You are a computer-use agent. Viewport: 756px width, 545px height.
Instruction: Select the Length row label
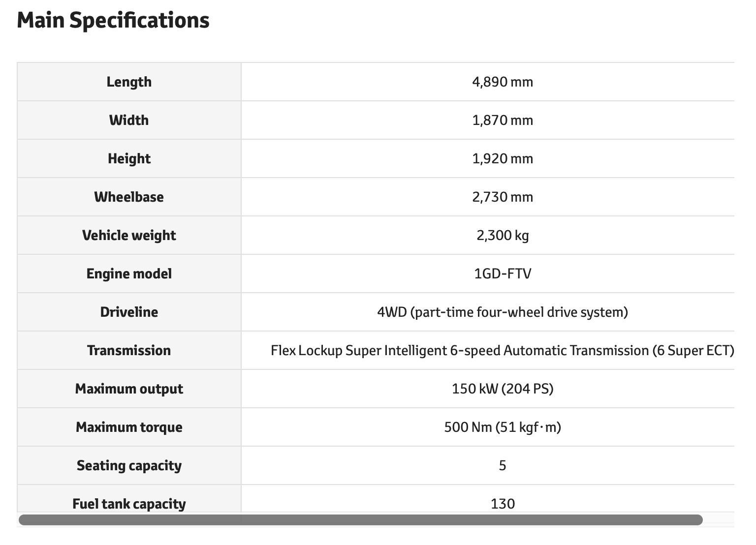pyautogui.click(x=129, y=82)
